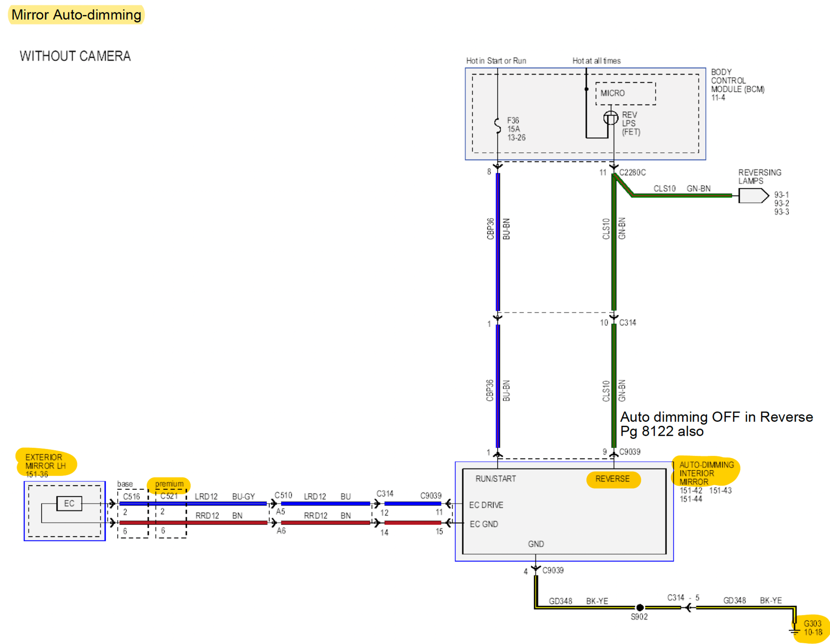Click the Mirror Auto-dimming title highlight
This screenshot has width=830, height=644.
coord(76,15)
